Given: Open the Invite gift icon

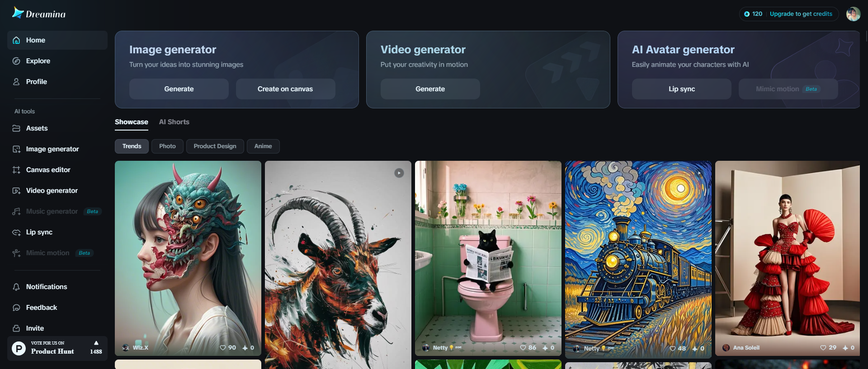Looking at the screenshot, I should click(16, 328).
